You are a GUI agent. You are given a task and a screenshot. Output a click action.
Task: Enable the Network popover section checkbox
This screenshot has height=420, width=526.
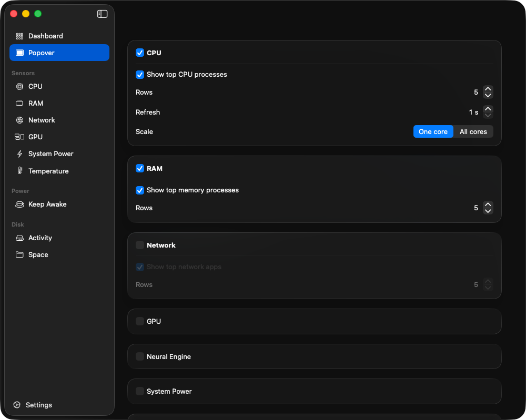coord(140,245)
